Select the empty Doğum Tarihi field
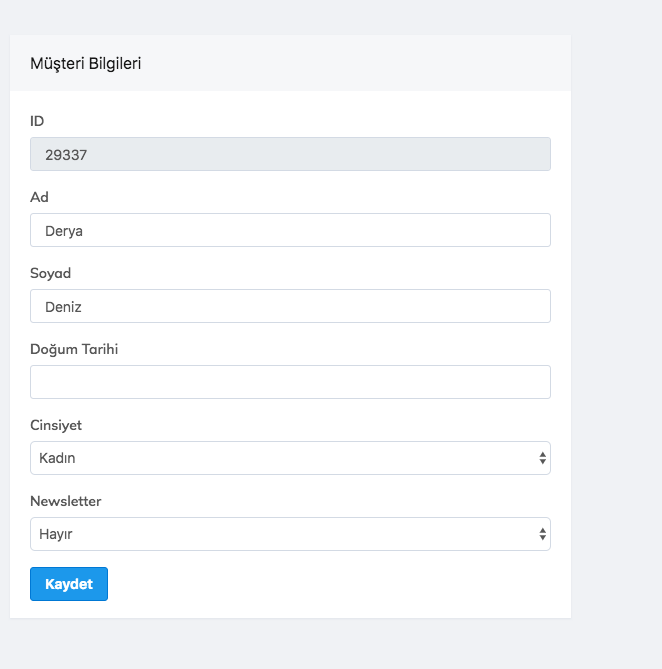 [x=290, y=382]
